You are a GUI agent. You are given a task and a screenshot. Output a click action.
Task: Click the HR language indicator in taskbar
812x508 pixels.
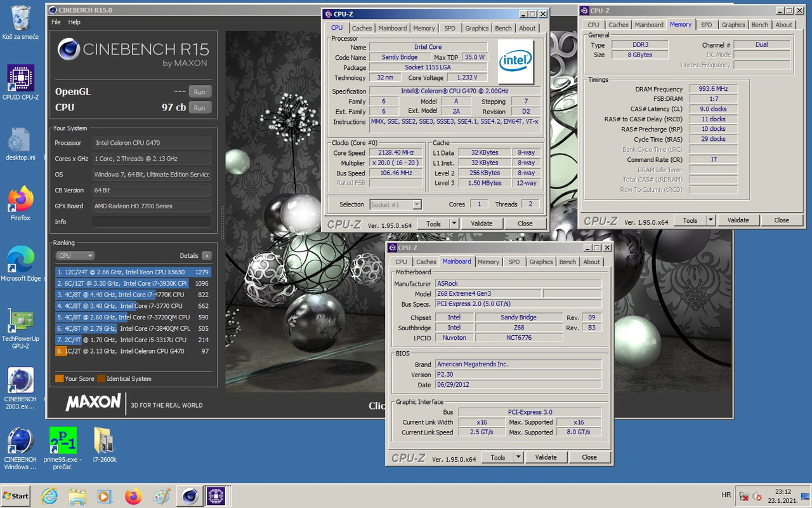coord(726,495)
